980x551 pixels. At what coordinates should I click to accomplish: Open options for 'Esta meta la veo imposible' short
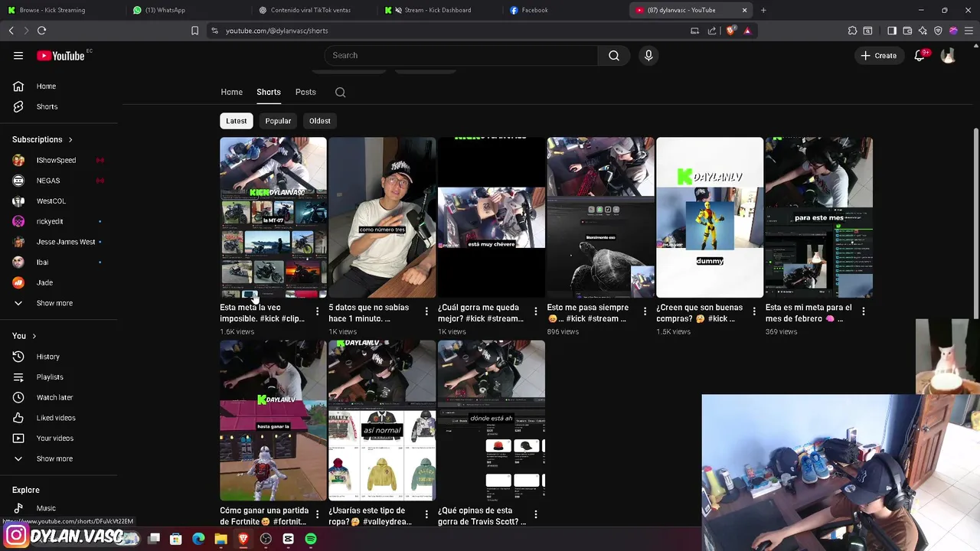click(317, 311)
